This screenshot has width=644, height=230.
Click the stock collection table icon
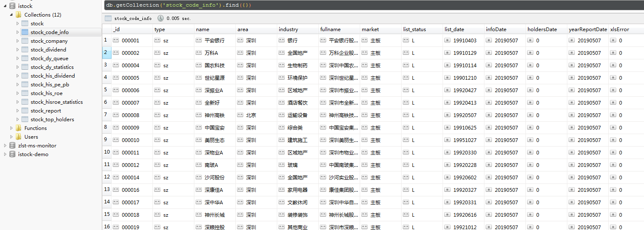coord(25,23)
